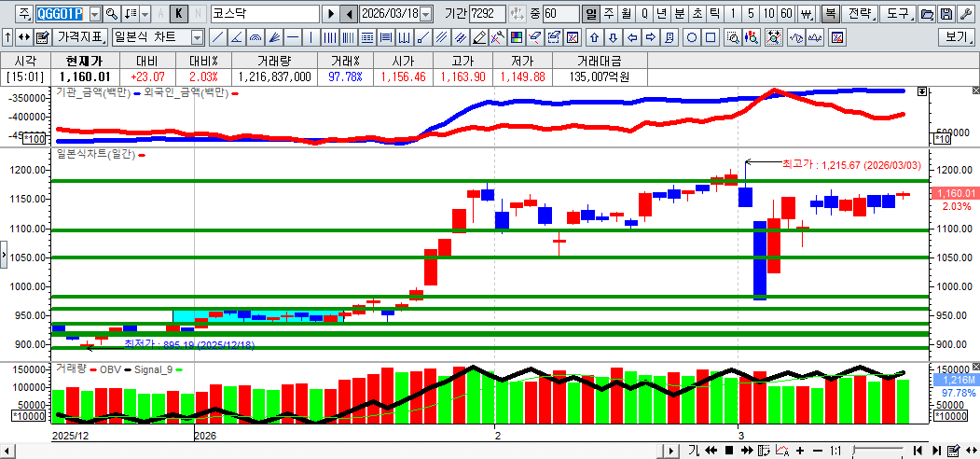Open the stock code dropdown arrow
The height and width of the screenshot is (459, 980).
pos(94,14)
